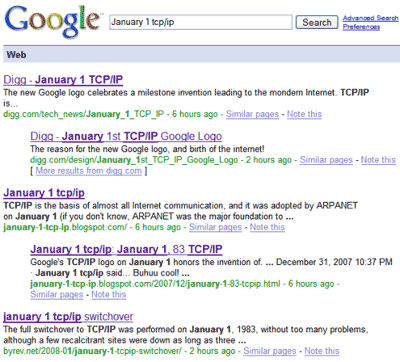This screenshot has height=362, width=400.
Task: Click Note this for january-1-83-tcpip.html result
Action: pos(109,294)
